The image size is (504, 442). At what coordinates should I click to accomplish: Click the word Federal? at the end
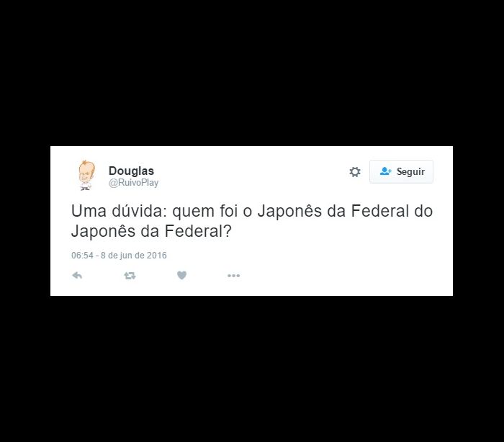[198, 231]
